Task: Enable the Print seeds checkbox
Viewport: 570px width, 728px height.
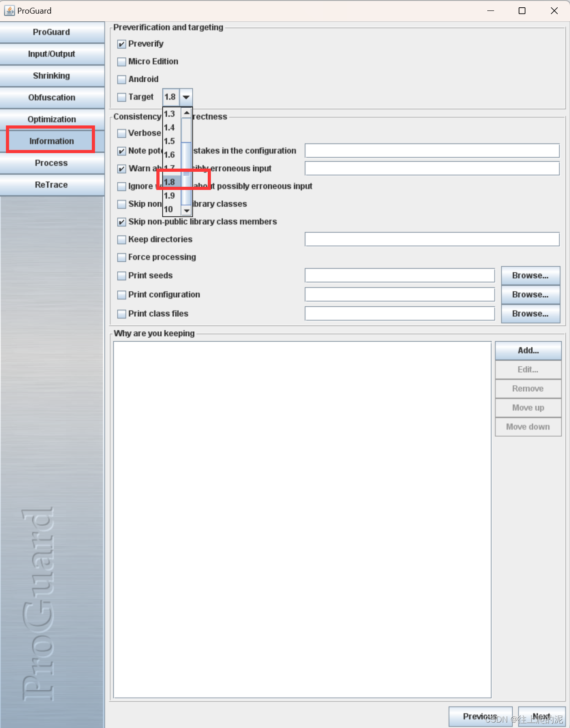Action: (x=121, y=276)
